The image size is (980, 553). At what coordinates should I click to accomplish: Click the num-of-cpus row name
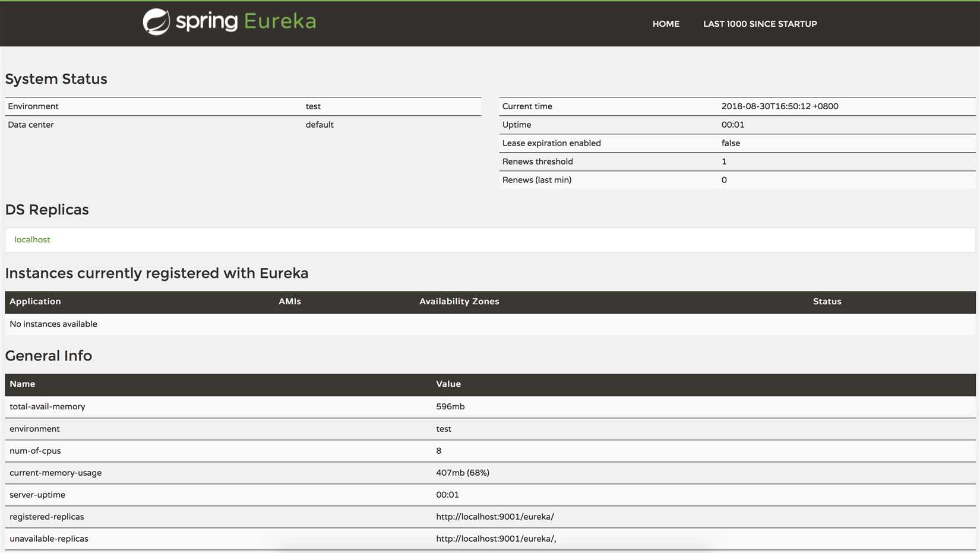(35, 451)
